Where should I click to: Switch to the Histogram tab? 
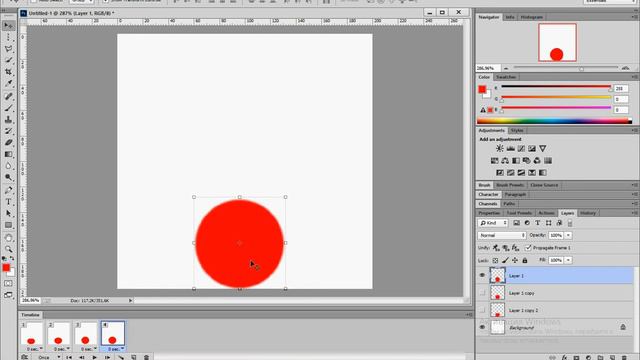(x=531, y=17)
